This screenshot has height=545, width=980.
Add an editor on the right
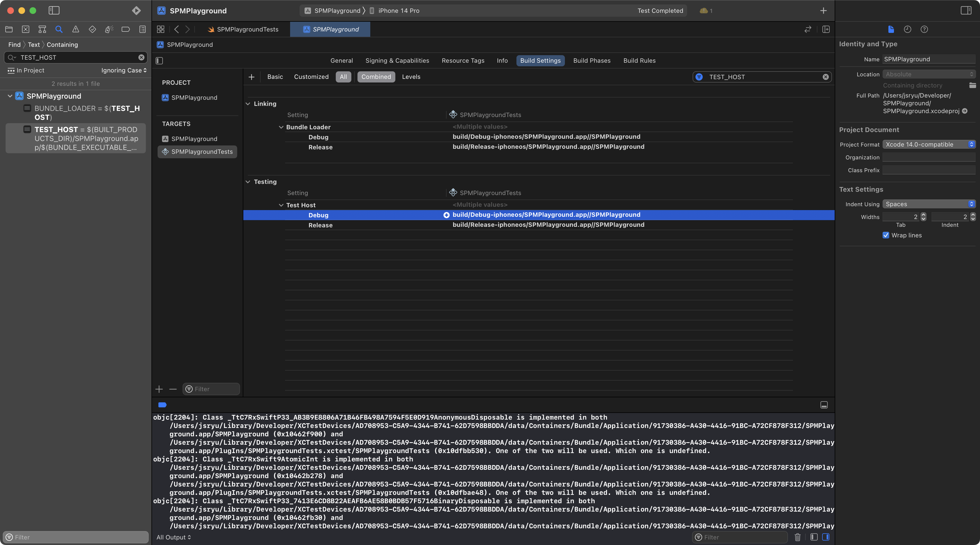pyautogui.click(x=826, y=29)
